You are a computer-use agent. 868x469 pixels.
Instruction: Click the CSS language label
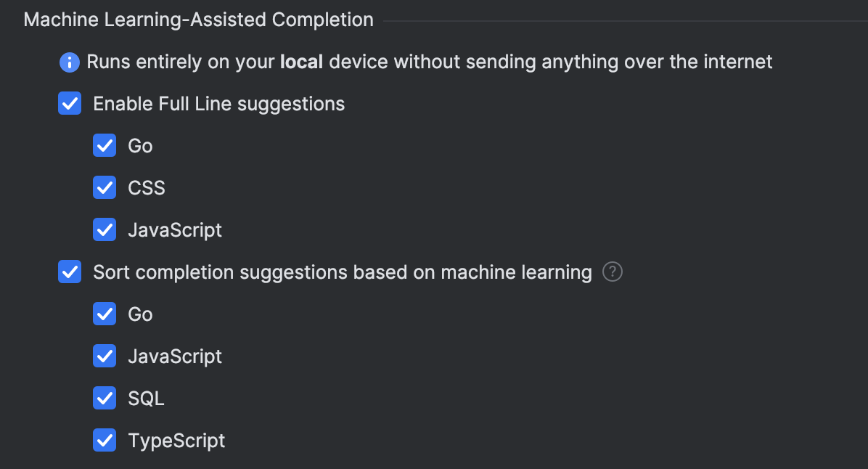(x=147, y=187)
